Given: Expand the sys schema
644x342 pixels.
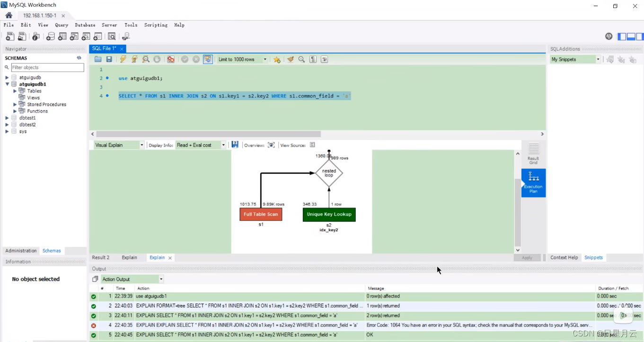Looking at the screenshot, I should 7,132.
